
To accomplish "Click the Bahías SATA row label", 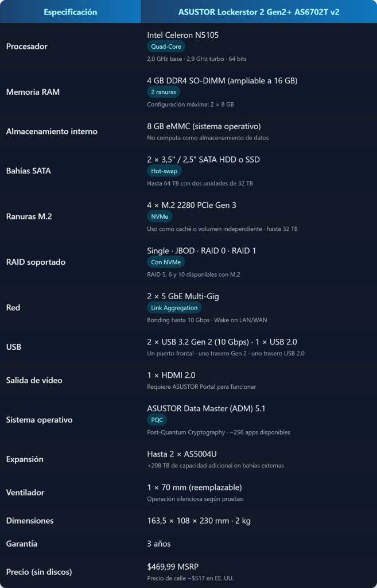I will (x=29, y=171).
